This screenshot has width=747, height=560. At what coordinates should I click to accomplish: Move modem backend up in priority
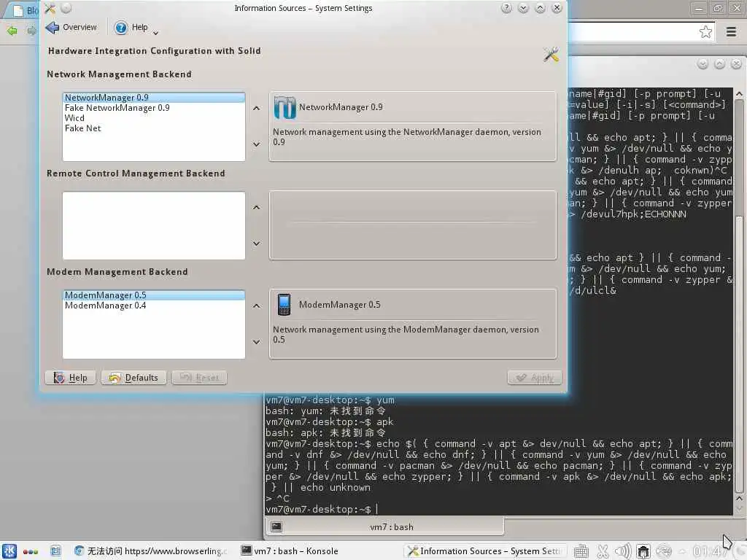(x=256, y=306)
